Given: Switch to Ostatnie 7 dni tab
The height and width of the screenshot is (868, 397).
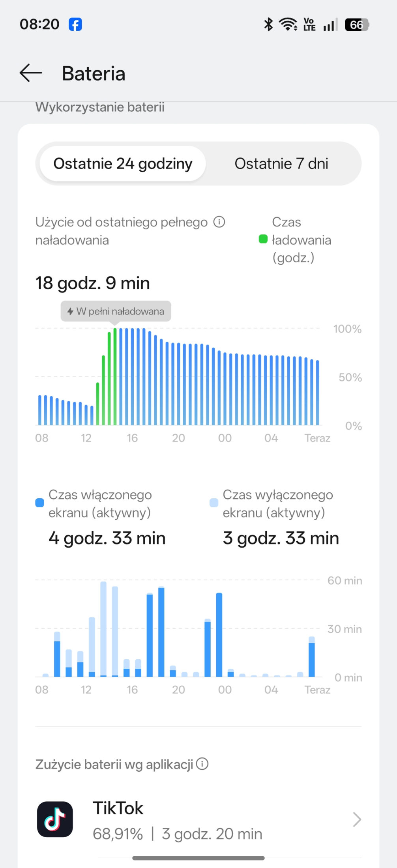Looking at the screenshot, I should [x=281, y=164].
